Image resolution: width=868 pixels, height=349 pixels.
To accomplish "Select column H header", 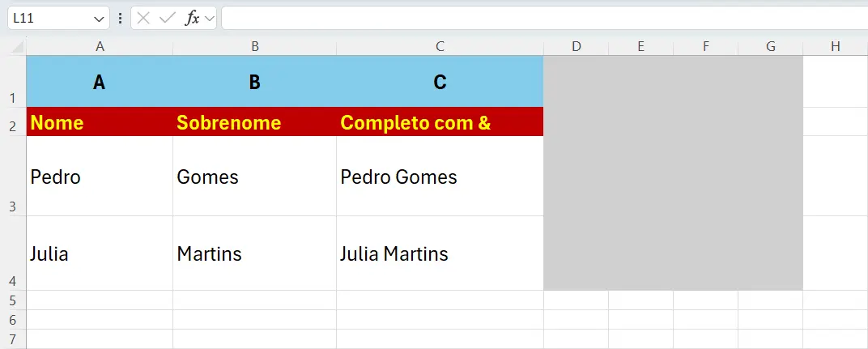I will coord(835,47).
